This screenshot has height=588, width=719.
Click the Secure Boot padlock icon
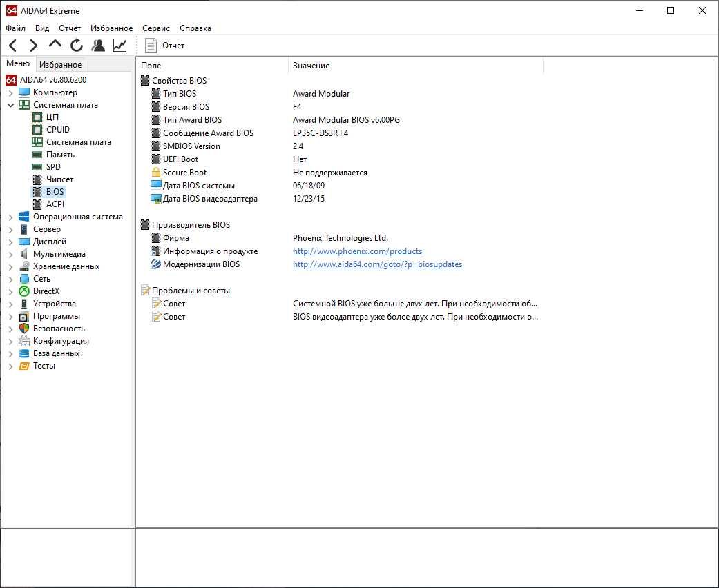point(156,173)
